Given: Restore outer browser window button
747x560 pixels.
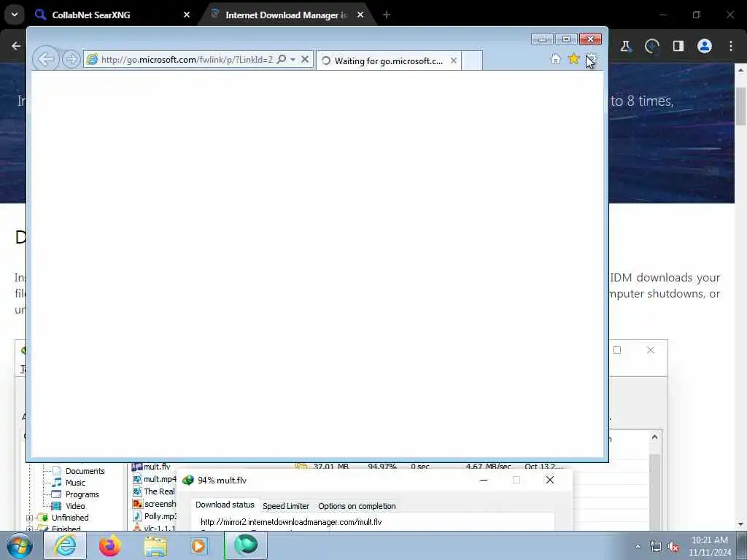Looking at the screenshot, I should click(697, 15).
